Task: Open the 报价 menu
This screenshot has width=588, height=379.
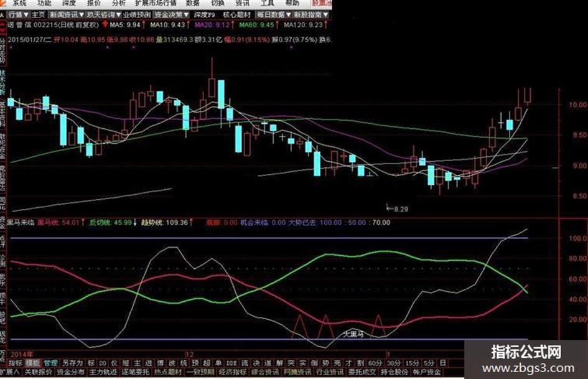Action: pos(94,3)
